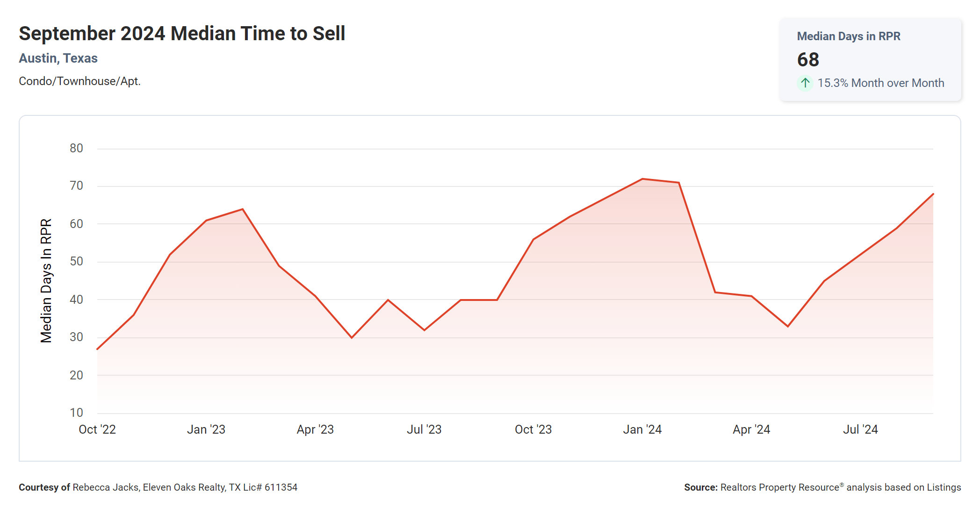Select the Jul '24 x-axis label
This screenshot has width=980, height=514.
pos(860,429)
